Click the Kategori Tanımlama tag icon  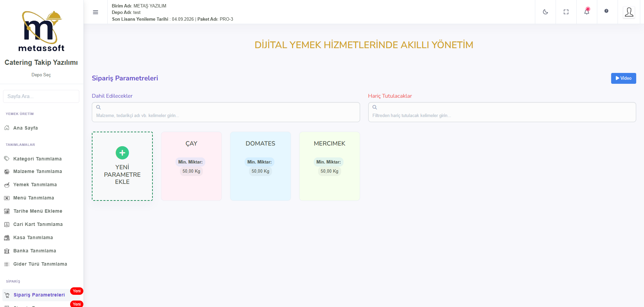[7, 159]
